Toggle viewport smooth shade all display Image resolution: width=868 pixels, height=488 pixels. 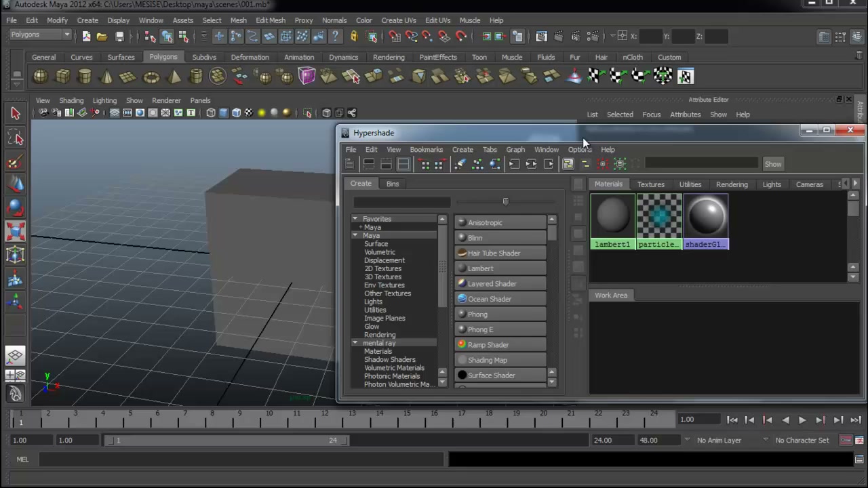(x=223, y=113)
